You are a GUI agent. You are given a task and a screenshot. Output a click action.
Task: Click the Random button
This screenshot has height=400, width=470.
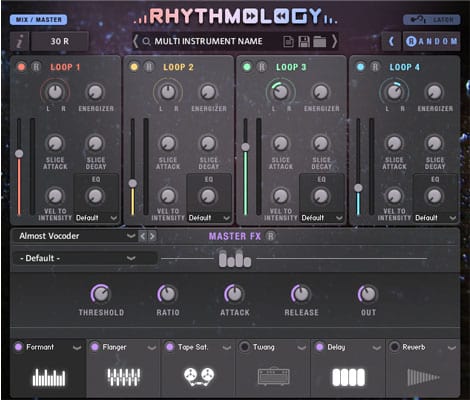pos(432,42)
